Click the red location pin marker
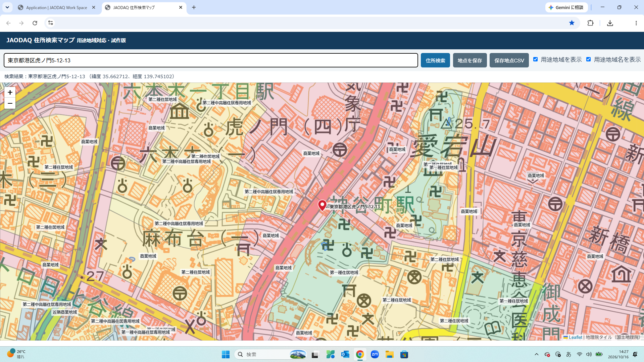Screen dimensions: 644x362 322,205
